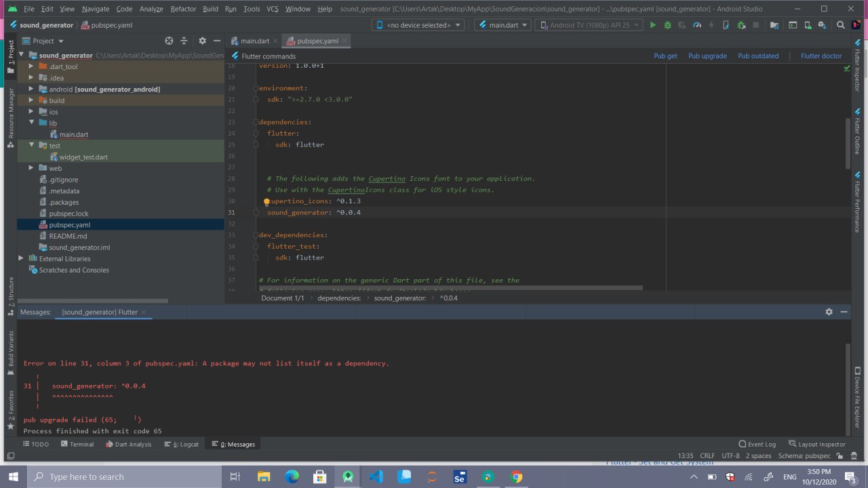This screenshot has height=488, width=868.
Task: Open the Navigate menu
Action: [96, 9]
